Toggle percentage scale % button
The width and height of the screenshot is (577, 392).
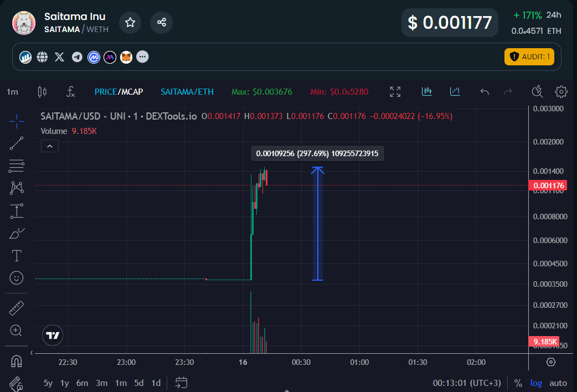click(518, 383)
